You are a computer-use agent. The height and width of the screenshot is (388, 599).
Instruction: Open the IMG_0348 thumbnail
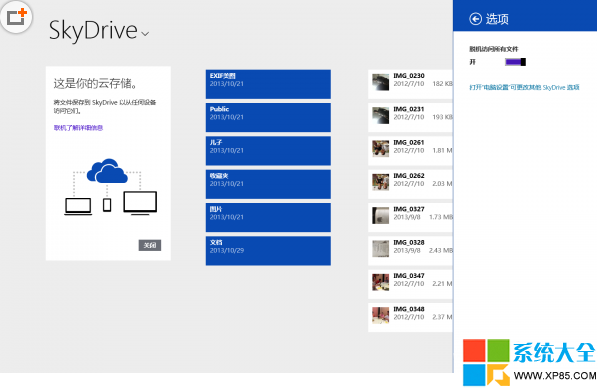coord(380,315)
